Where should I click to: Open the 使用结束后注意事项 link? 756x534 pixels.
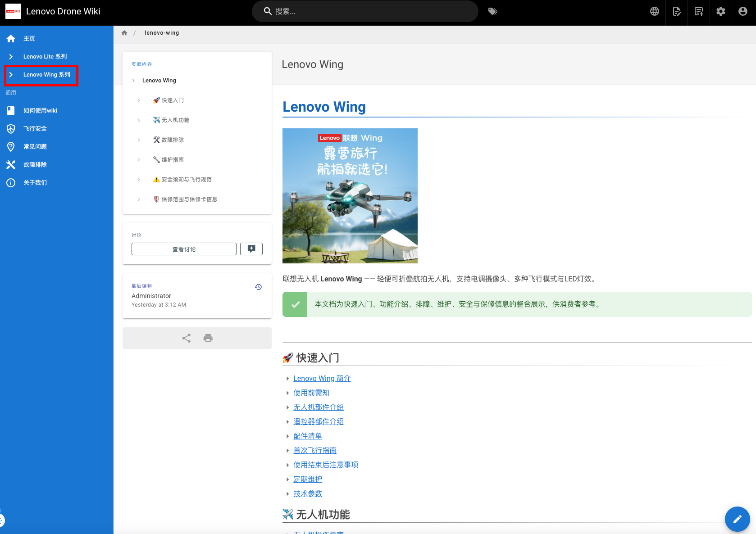(x=326, y=465)
